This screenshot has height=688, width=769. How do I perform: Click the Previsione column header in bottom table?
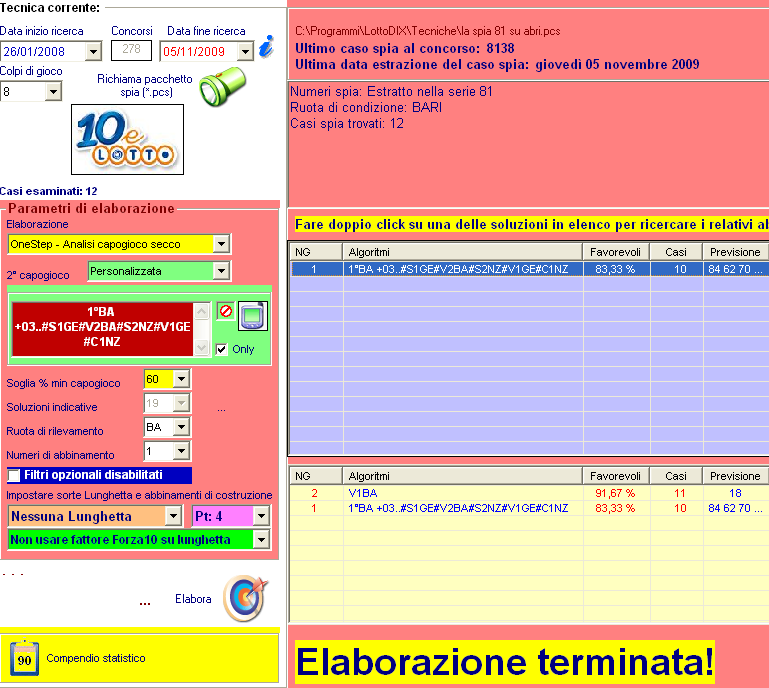pyautogui.click(x=735, y=476)
